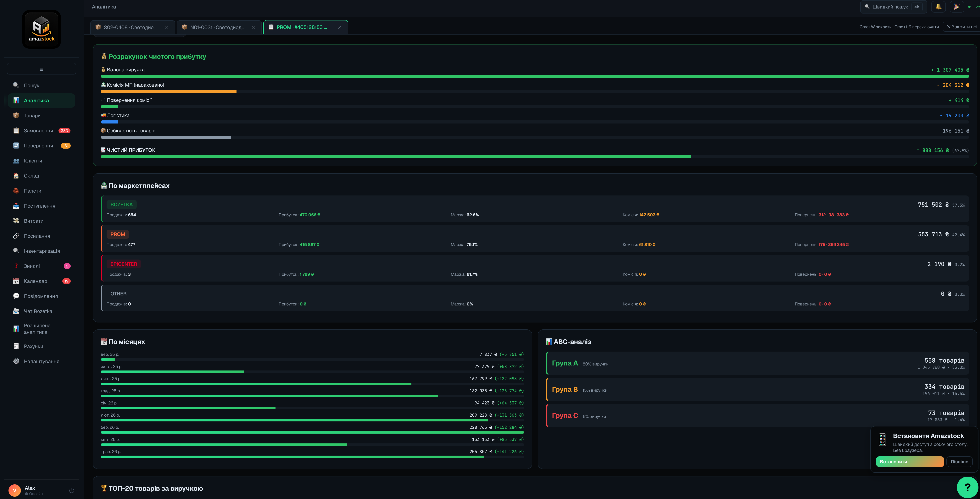The width and height of the screenshot is (980, 499).
Task: Click the Валова виручка progress bar
Action: coord(535,76)
